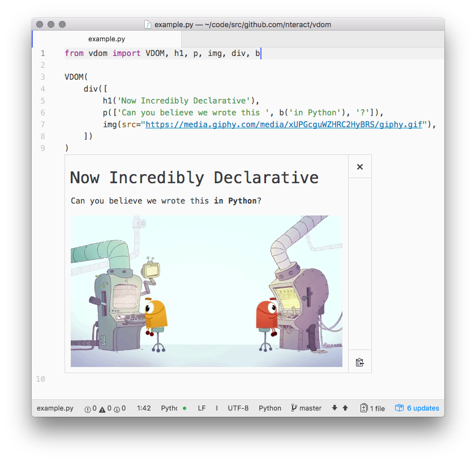Click the 'I' status bar indicator
The image size is (476, 462).
coord(217,408)
